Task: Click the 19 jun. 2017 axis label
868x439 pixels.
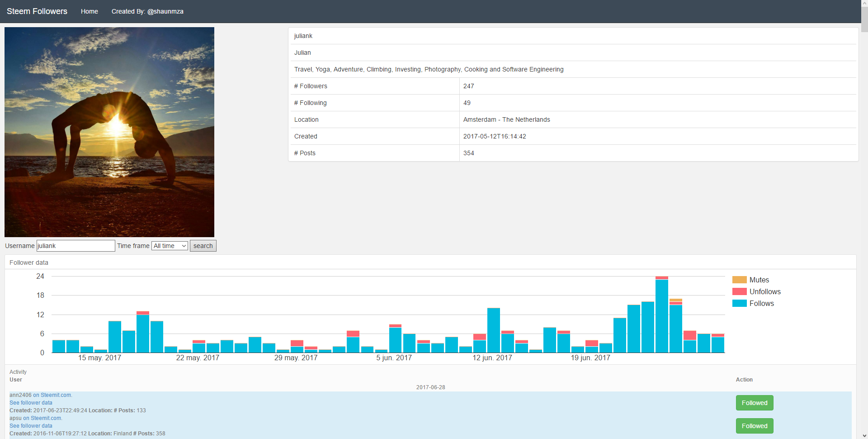Action: pyautogui.click(x=590, y=358)
